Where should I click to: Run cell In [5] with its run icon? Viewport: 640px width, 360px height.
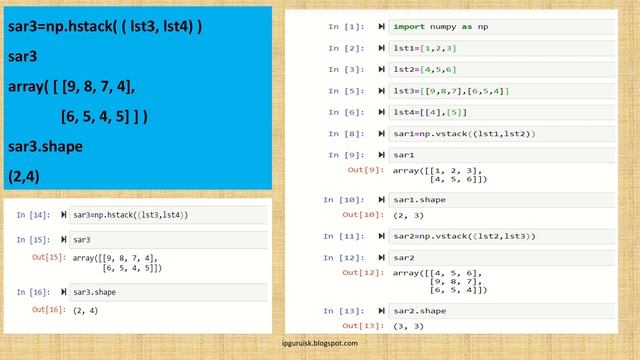pos(381,91)
